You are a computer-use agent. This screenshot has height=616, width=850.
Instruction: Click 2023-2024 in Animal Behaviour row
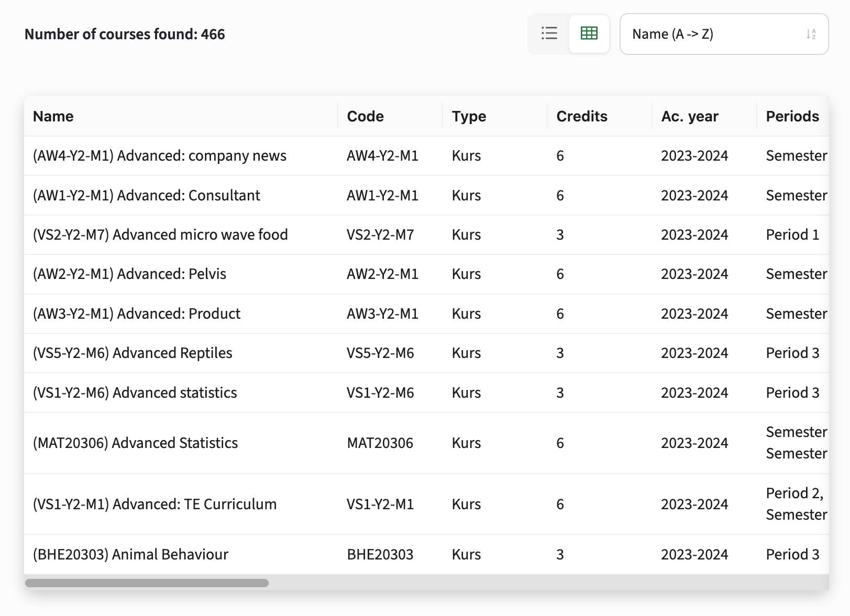694,555
